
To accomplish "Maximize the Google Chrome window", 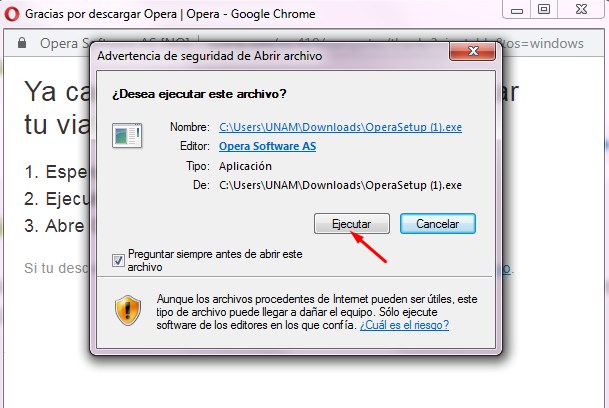I will tap(544, 9).
